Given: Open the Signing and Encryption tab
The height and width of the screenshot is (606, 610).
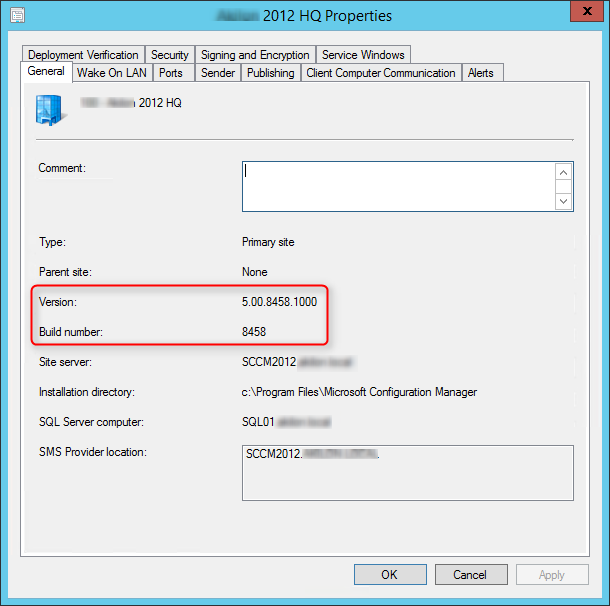Looking at the screenshot, I should pyautogui.click(x=255, y=54).
